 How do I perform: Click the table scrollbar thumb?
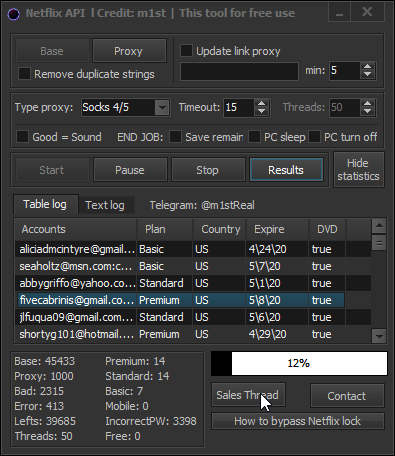coord(379,243)
